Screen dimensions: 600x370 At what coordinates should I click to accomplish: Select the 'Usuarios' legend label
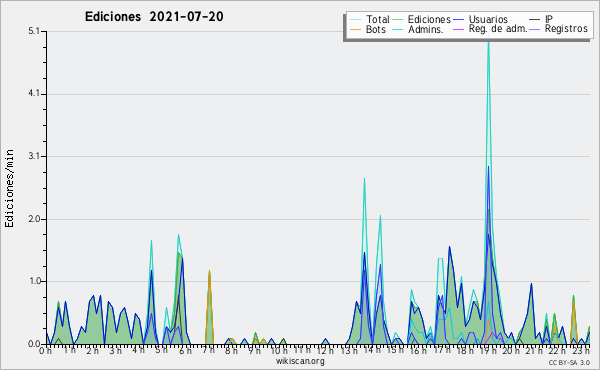click(488, 19)
